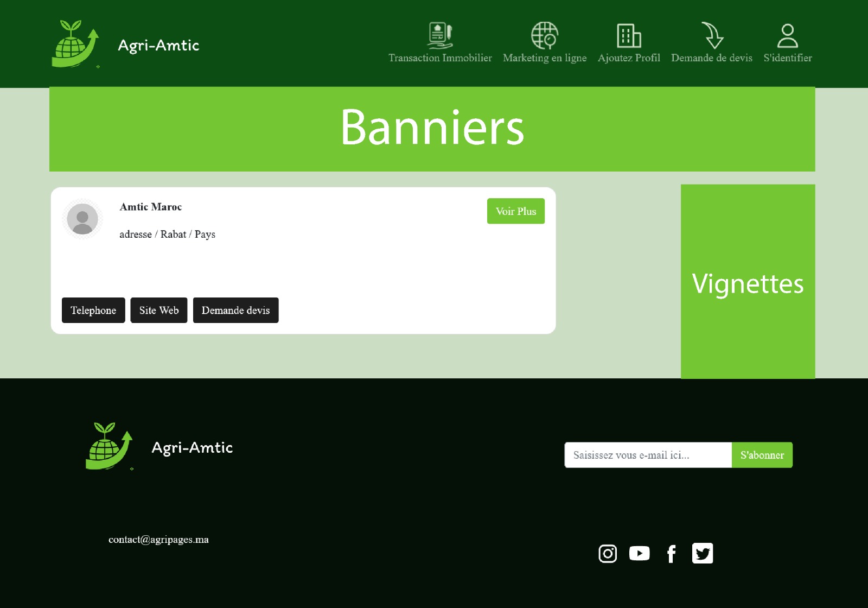Click the Voir Plus button
The image size is (868, 608).
coord(516,211)
